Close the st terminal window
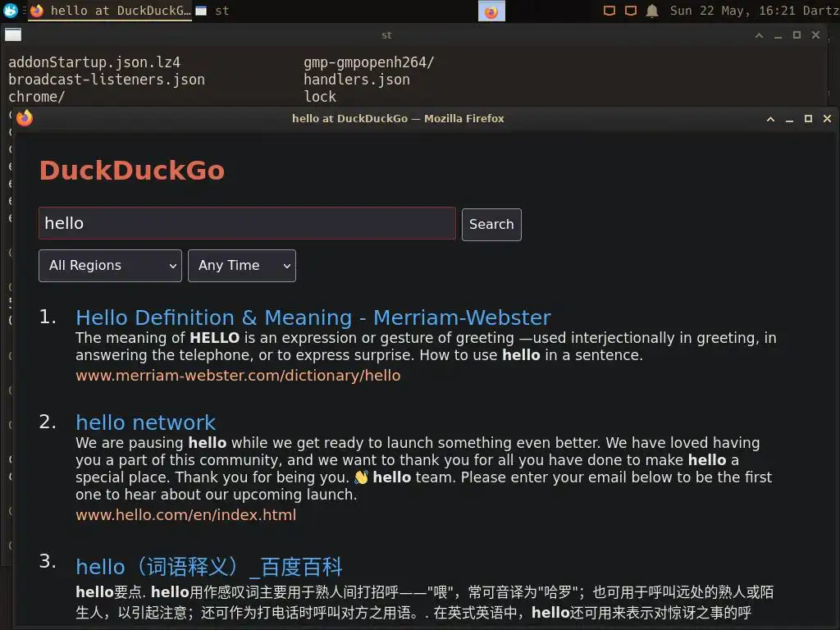 point(815,35)
